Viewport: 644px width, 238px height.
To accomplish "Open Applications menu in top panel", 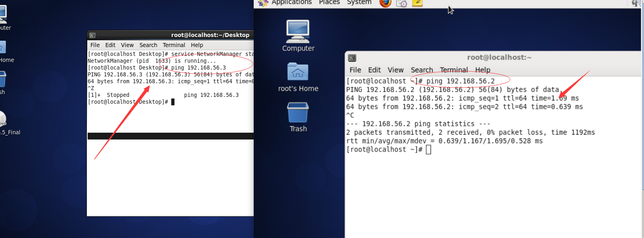I will (x=291, y=2).
